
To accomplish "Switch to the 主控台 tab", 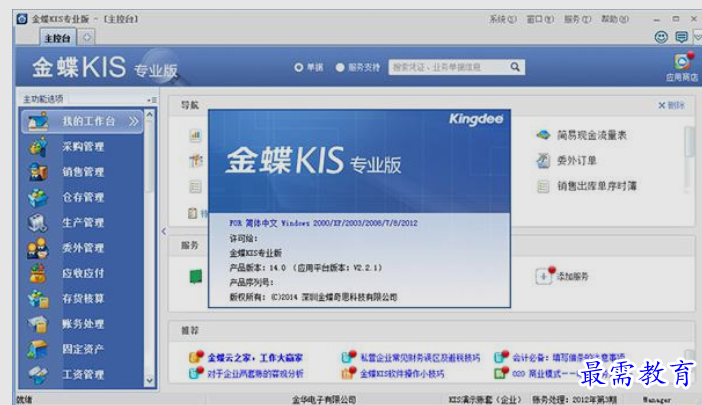I will pyautogui.click(x=58, y=38).
